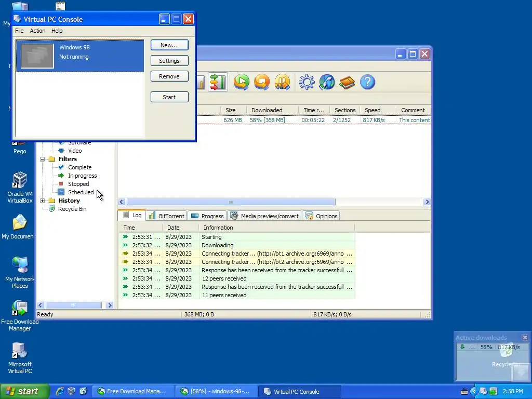The height and width of the screenshot is (399, 532).
Task: Select the 'Starting' log entry
Action: (x=237, y=237)
